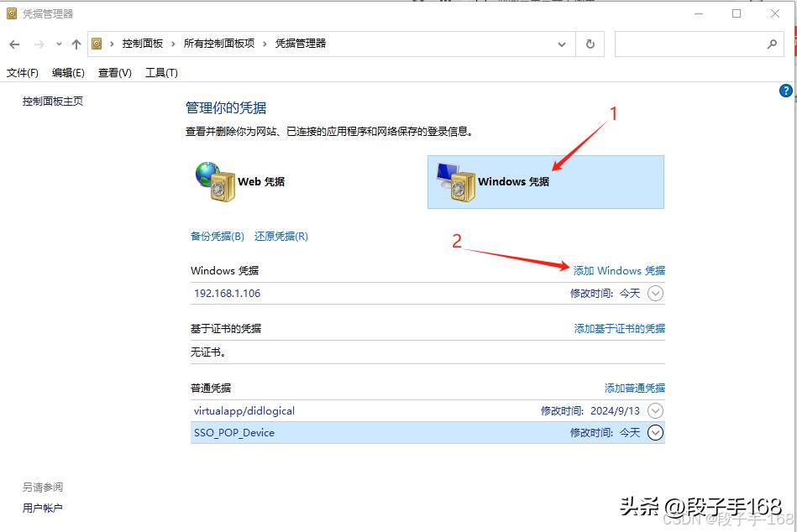Image resolution: width=797 pixels, height=532 pixels.
Task: Click the 添加 Windows 凭据 link
Action: (618, 270)
